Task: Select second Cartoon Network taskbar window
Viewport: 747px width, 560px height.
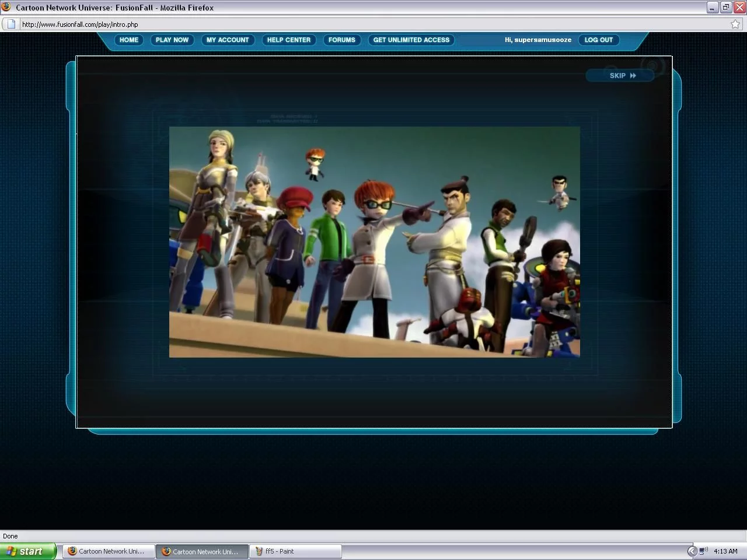Action: pos(202,551)
